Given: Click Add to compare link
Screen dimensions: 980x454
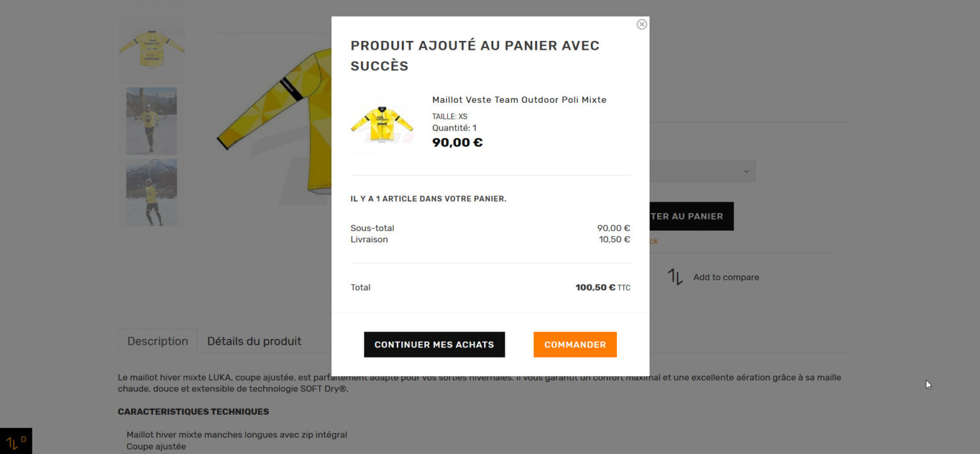Looking at the screenshot, I should coord(726,277).
